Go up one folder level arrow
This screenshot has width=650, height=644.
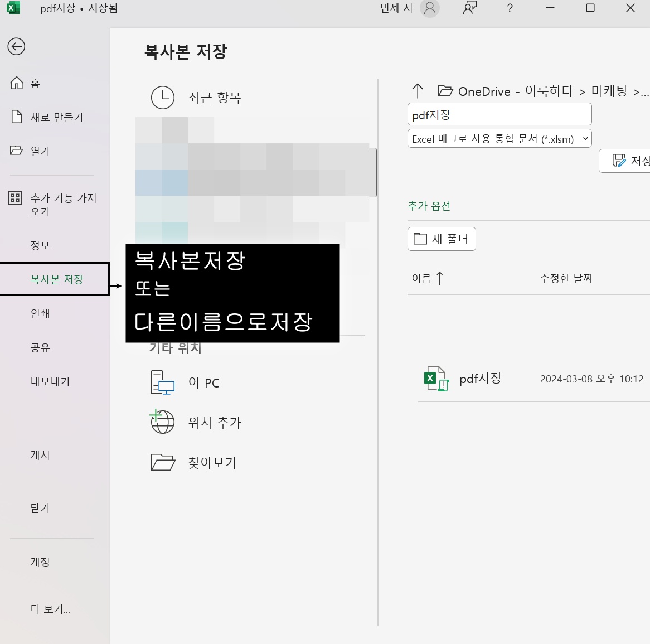418,91
